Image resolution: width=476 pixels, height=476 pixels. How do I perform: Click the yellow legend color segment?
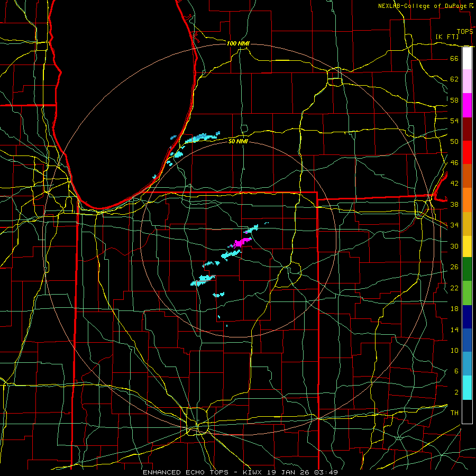click(x=467, y=246)
